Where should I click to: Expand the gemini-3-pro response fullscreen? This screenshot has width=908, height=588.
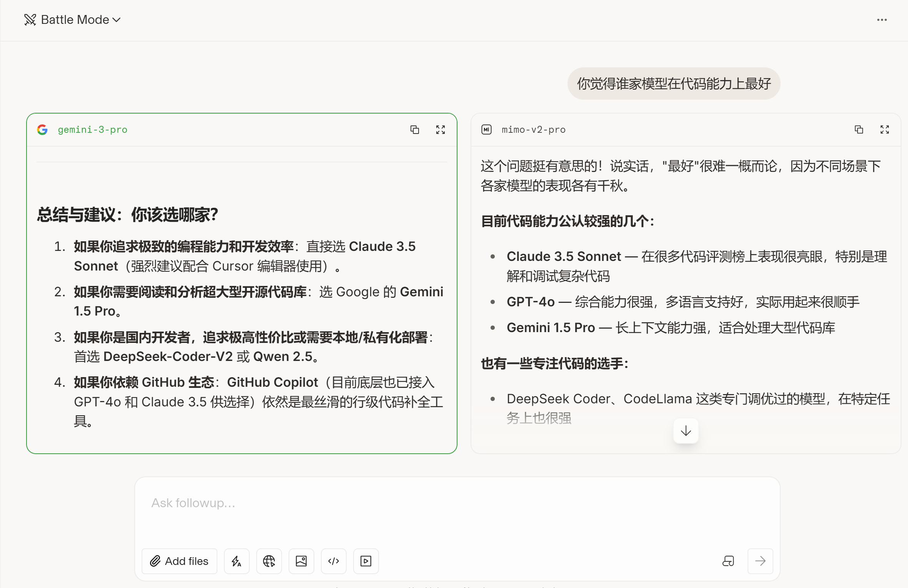coord(441,130)
